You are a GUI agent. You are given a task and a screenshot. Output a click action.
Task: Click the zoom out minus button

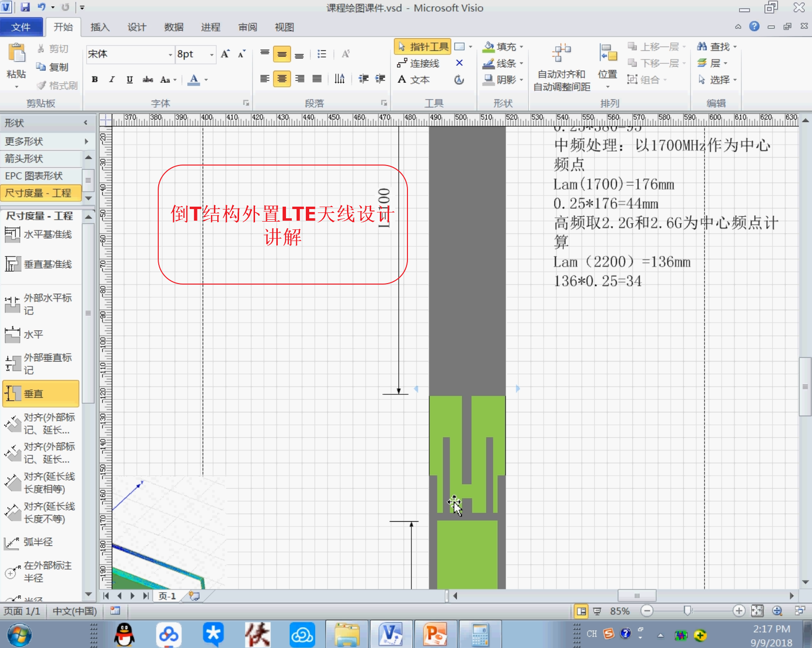pos(647,611)
